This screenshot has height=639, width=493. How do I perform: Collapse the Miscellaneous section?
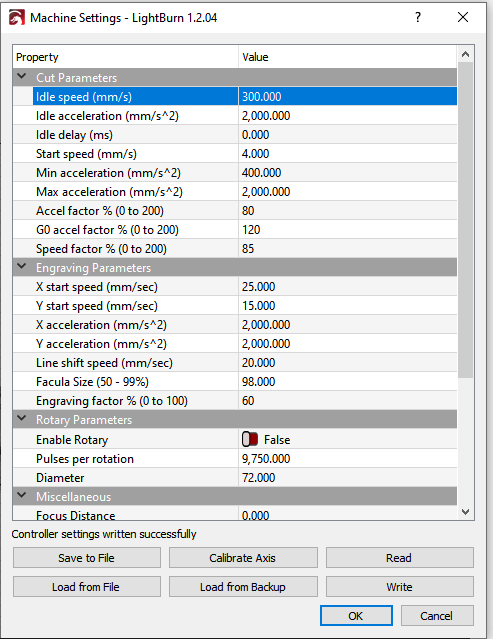(22, 496)
